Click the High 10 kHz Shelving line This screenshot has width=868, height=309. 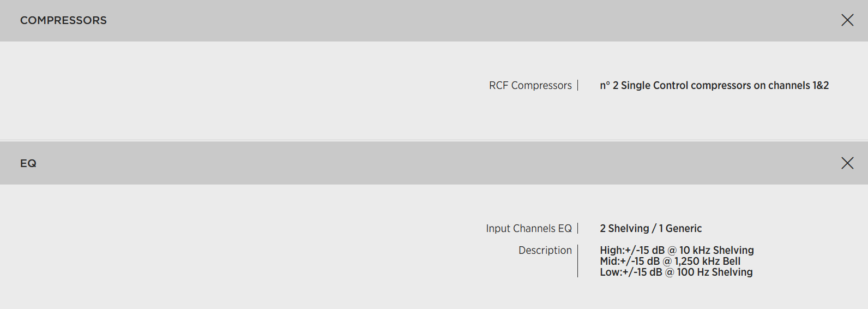pyautogui.click(x=677, y=251)
